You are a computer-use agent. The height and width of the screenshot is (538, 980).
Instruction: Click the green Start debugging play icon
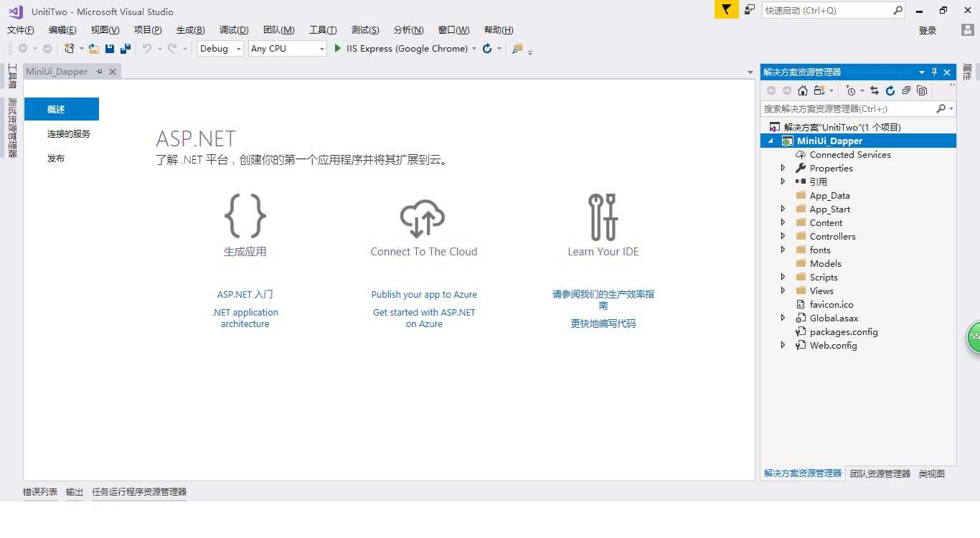point(338,49)
